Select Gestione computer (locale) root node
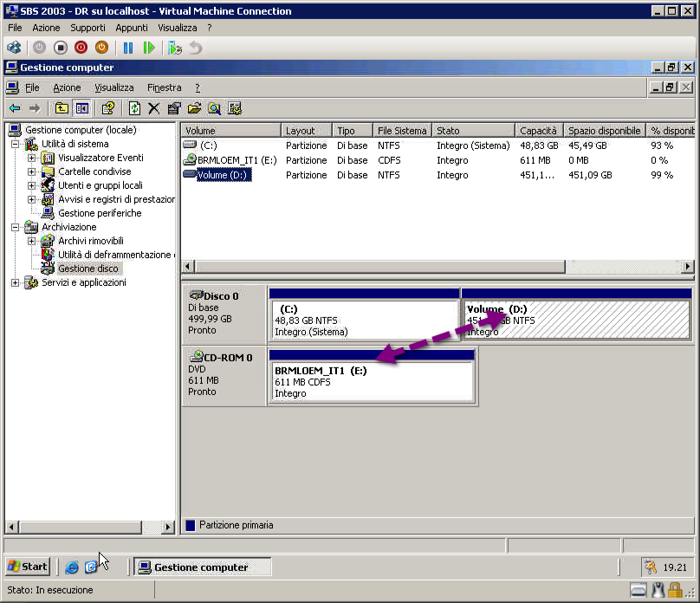Screen dimensions: 700x603 point(81,130)
